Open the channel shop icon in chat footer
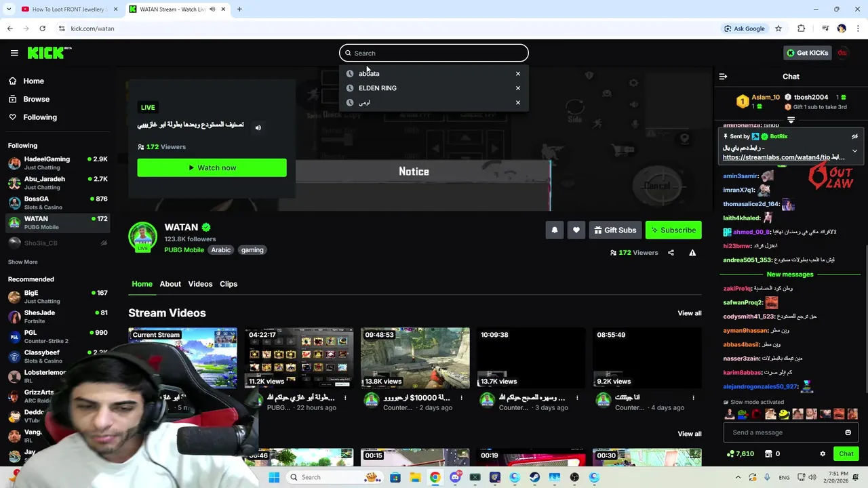 [768, 454]
